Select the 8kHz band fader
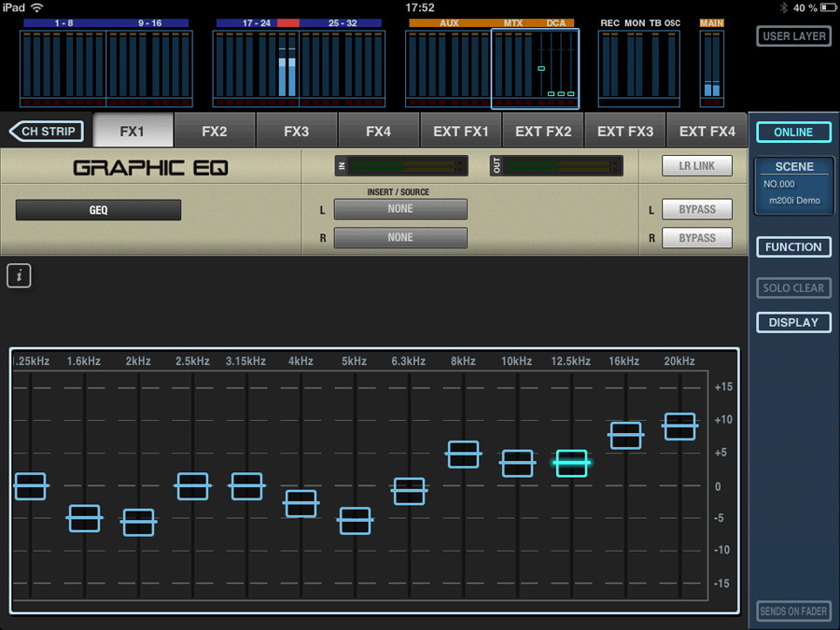Screen dimensions: 840x630 tap(463, 455)
